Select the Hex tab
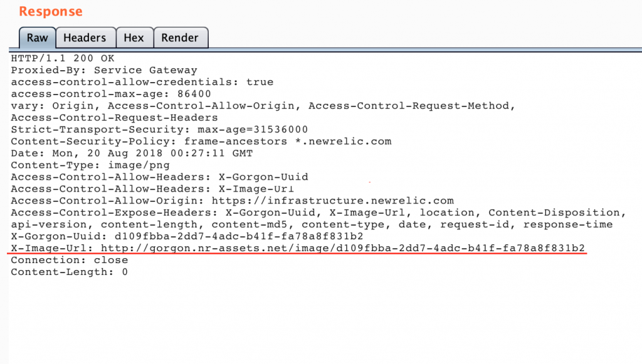 [134, 38]
